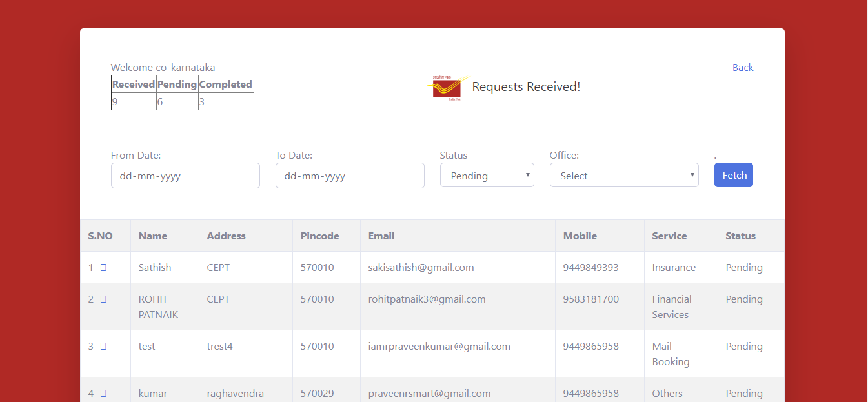
Task: Click the Back link
Action: tap(742, 67)
